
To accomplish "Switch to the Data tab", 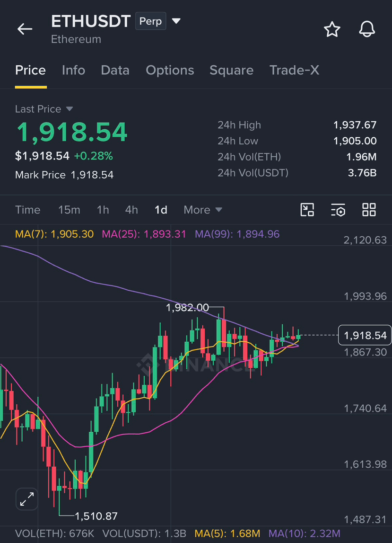I will [x=115, y=70].
